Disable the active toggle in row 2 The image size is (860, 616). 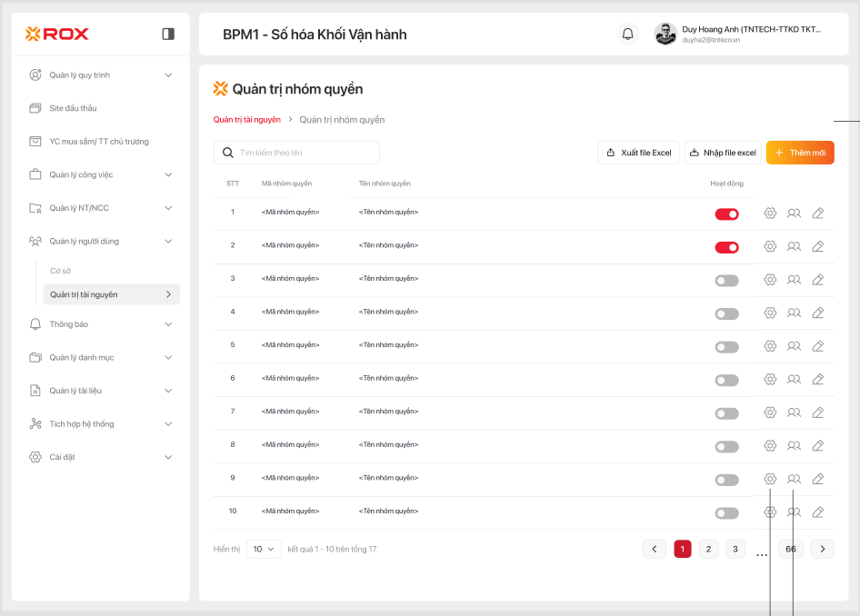pos(726,247)
